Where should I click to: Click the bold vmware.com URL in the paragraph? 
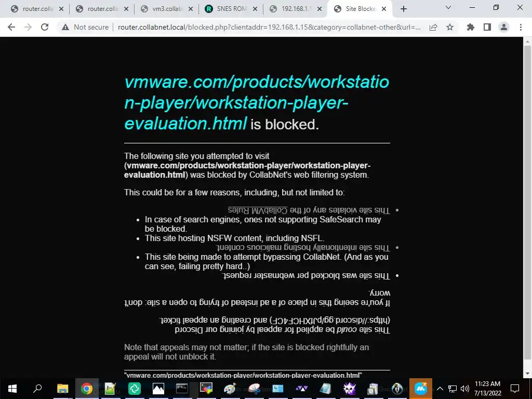[247, 170]
